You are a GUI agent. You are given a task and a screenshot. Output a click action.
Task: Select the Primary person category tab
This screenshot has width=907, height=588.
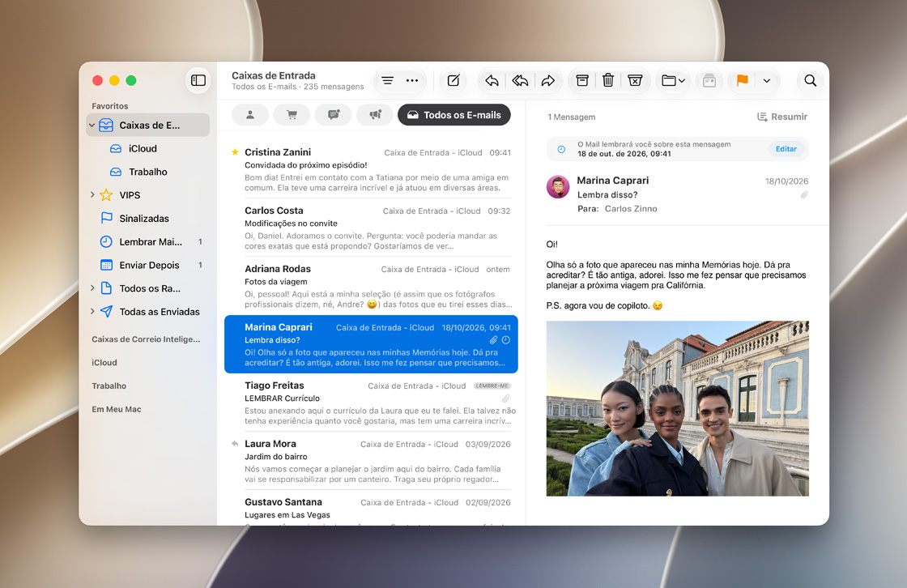coord(250,114)
